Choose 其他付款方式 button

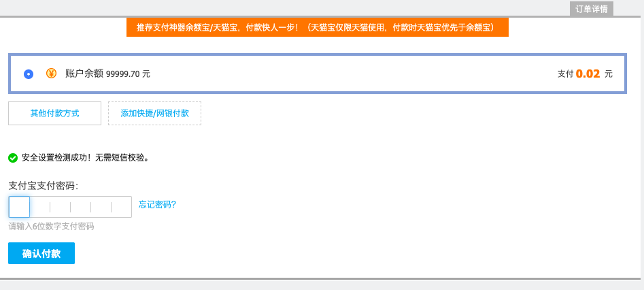(x=54, y=113)
